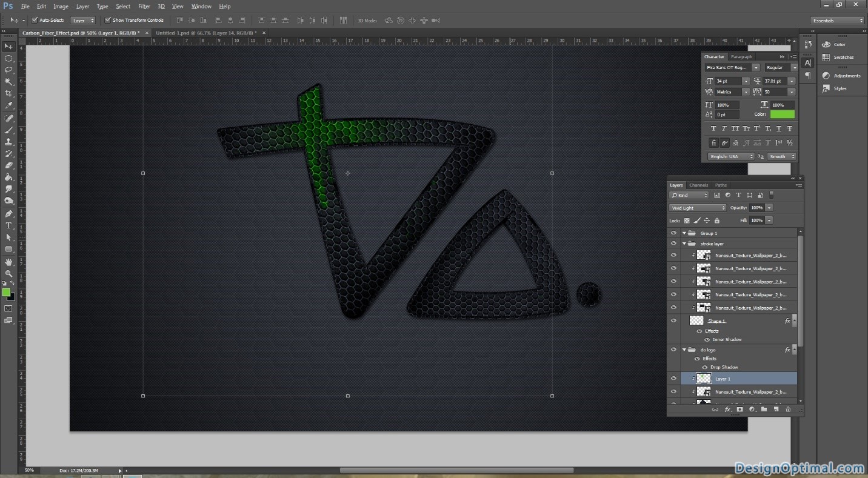The width and height of the screenshot is (868, 478).
Task: Switch to the Paragraph tab
Action: pyautogui.click(x=741, y=56)
